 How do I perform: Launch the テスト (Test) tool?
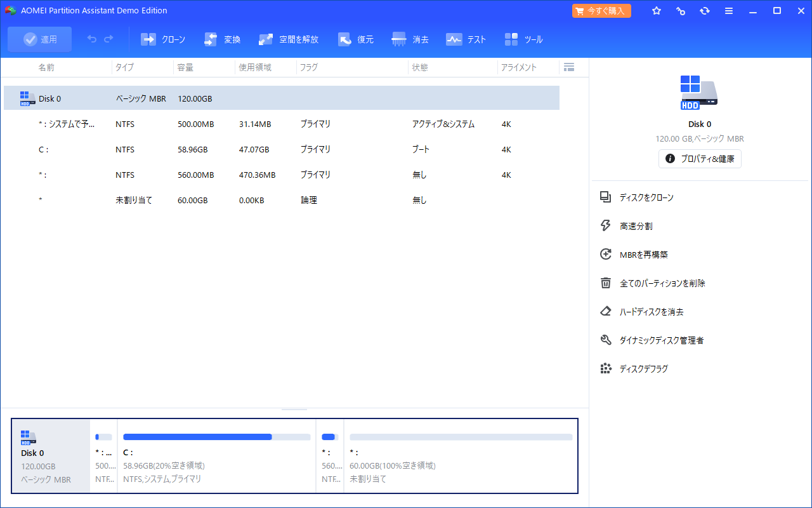tap(466, 39)
